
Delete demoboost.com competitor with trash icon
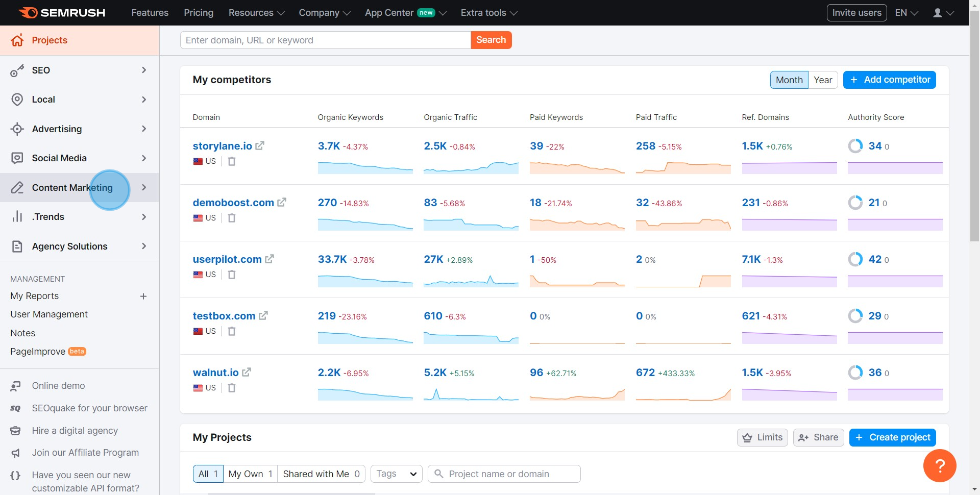click(232, 218)
